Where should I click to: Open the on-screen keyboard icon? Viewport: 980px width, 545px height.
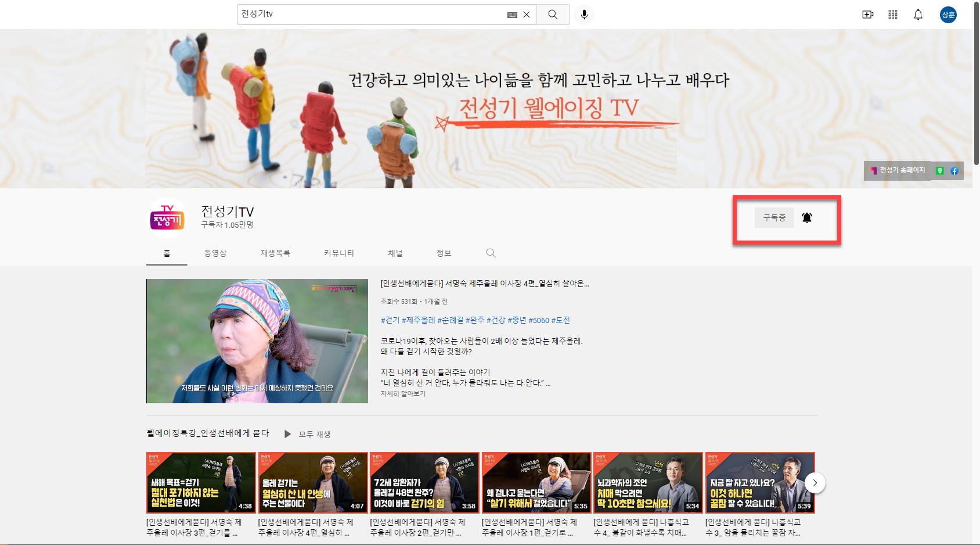(x=512, y=15)
